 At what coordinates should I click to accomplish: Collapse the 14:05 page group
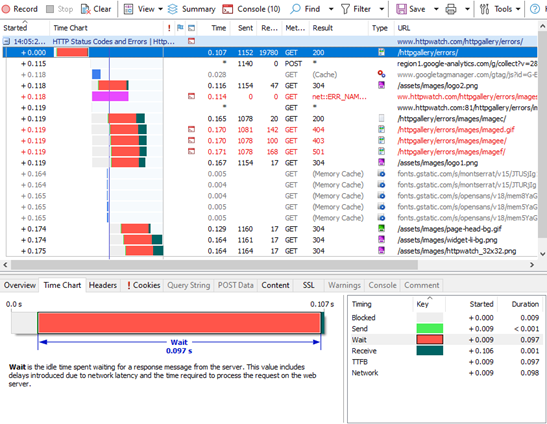coord(6,42)
